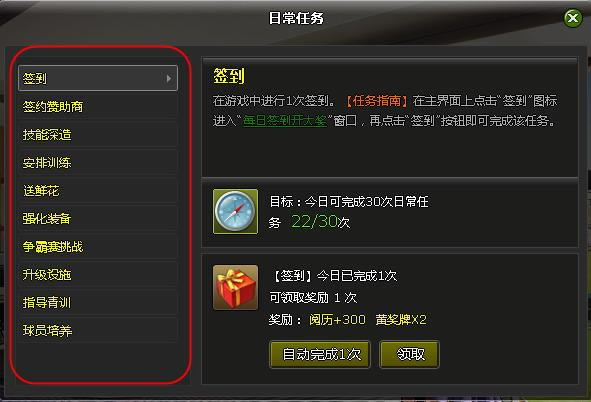This screenshot has width=591, height=402.
Task: Choose 安排训练 from the daily tasks
Action: (98, 162)
